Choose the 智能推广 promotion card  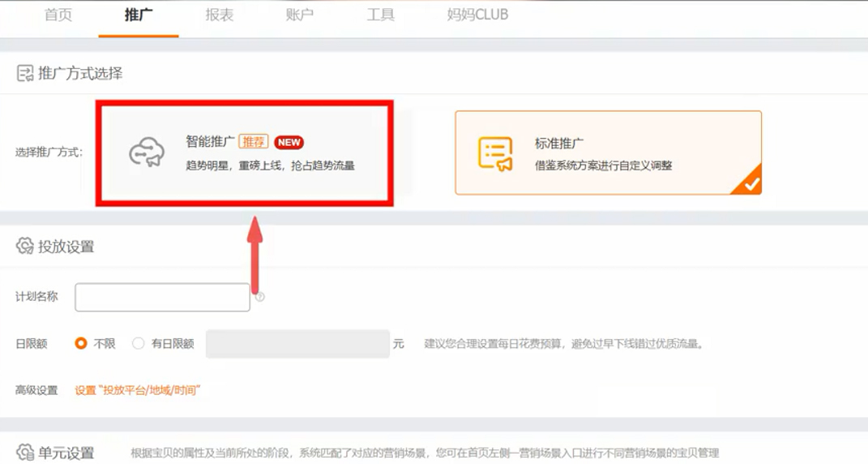pyautogui.click(x=244, y=153)
